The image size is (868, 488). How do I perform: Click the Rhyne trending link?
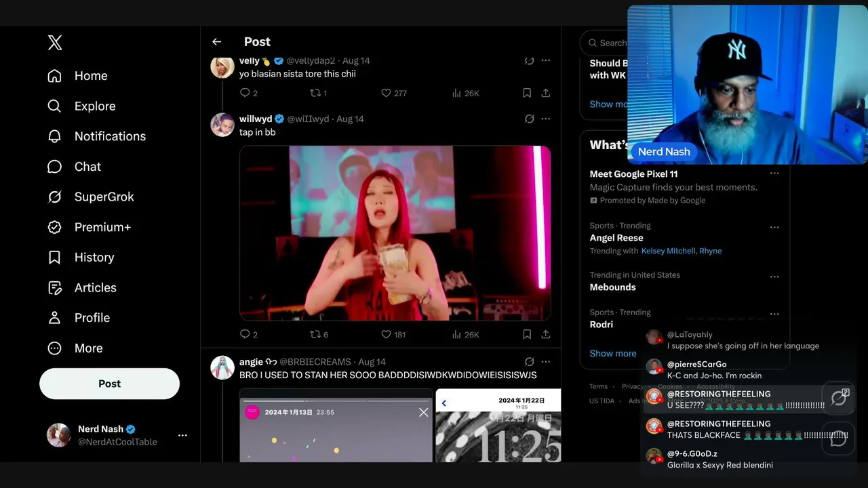(711, 251)
